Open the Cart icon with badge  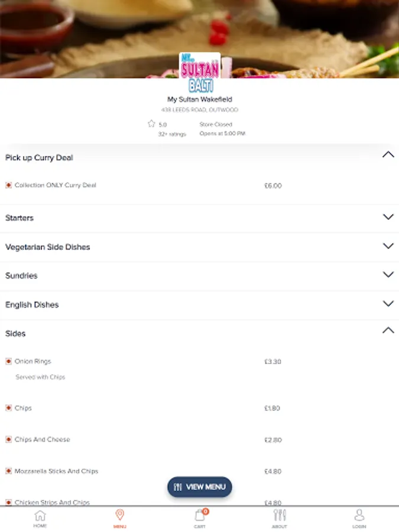pyautogui.click(x=200, y=515)
